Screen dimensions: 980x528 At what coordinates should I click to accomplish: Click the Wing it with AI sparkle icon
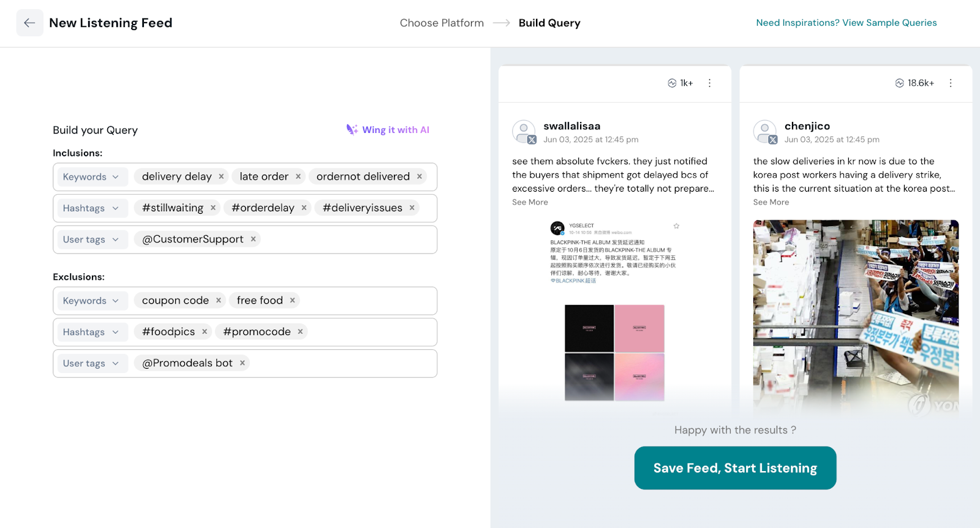point(352,129)
